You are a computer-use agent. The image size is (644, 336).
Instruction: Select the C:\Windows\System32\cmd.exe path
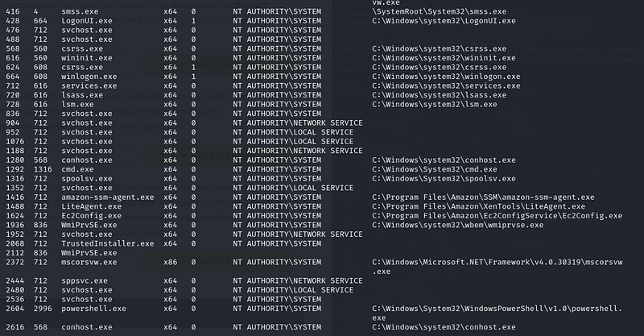(435, 169)
